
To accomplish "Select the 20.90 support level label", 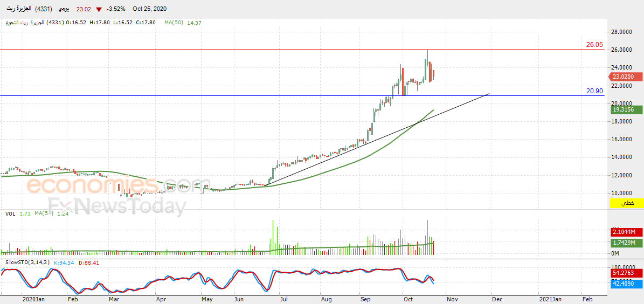I will coord(594,91).
